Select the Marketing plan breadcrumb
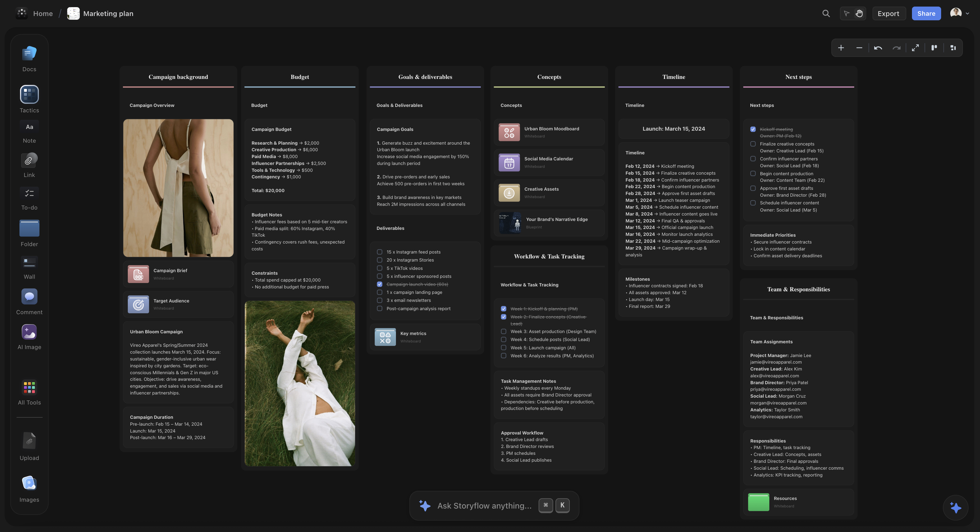 tap(108, 13)
